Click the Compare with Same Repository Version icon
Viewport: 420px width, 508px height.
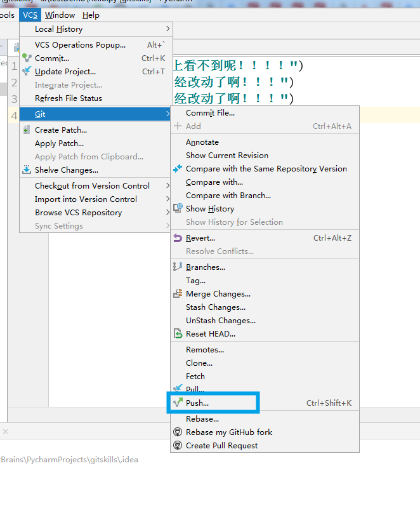(x=178, y=168)
